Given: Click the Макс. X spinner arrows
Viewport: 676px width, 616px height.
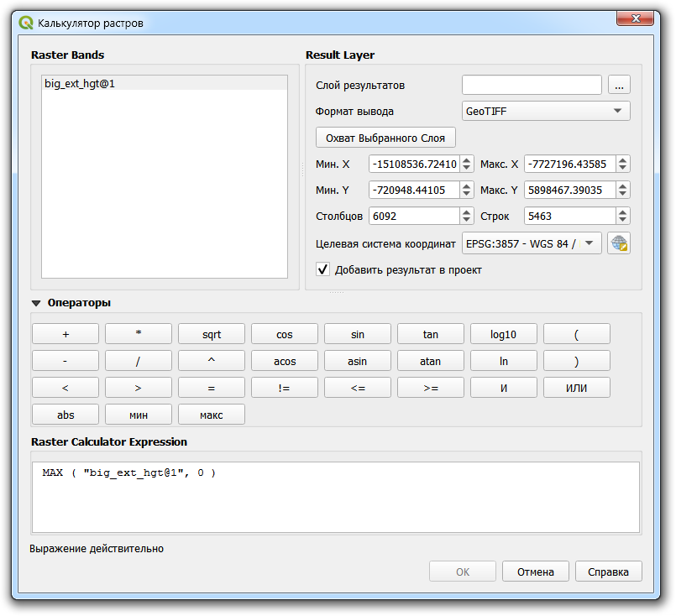Looking at the screenshot, I should [622, 164].
